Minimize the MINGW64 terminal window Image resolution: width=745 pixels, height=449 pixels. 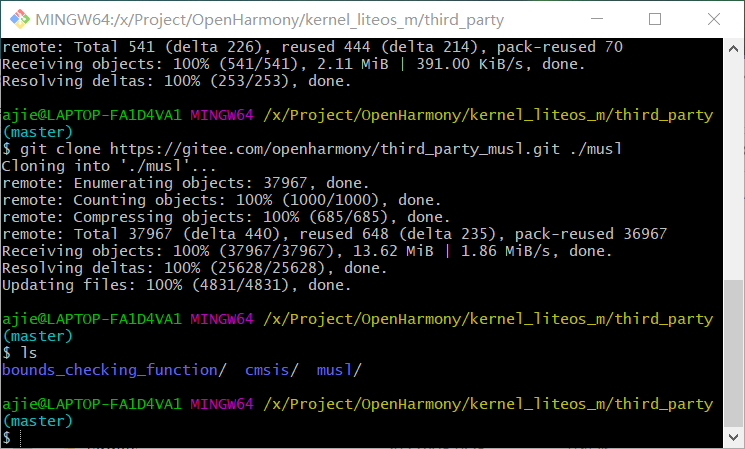[x=597, y=19]
